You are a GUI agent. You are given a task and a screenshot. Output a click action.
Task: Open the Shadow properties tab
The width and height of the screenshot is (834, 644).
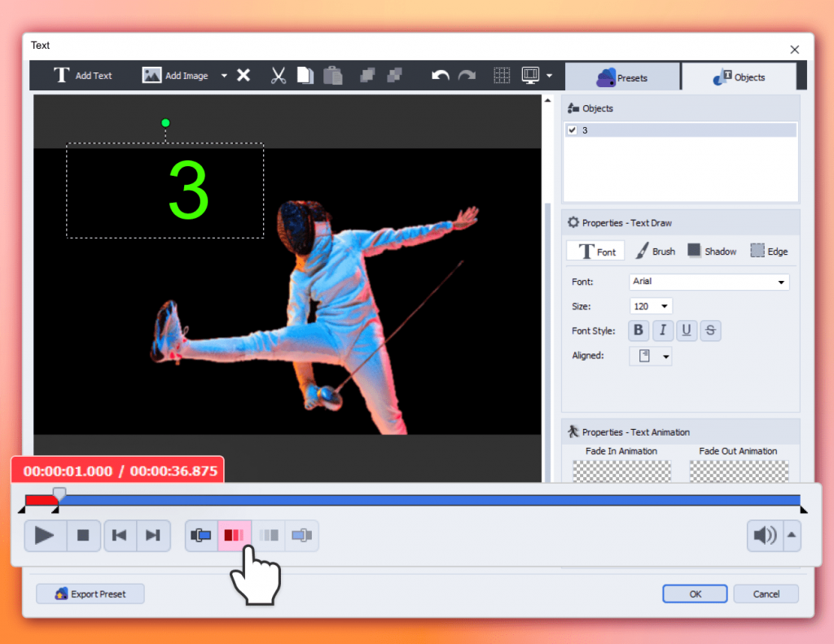click(711, 251)
